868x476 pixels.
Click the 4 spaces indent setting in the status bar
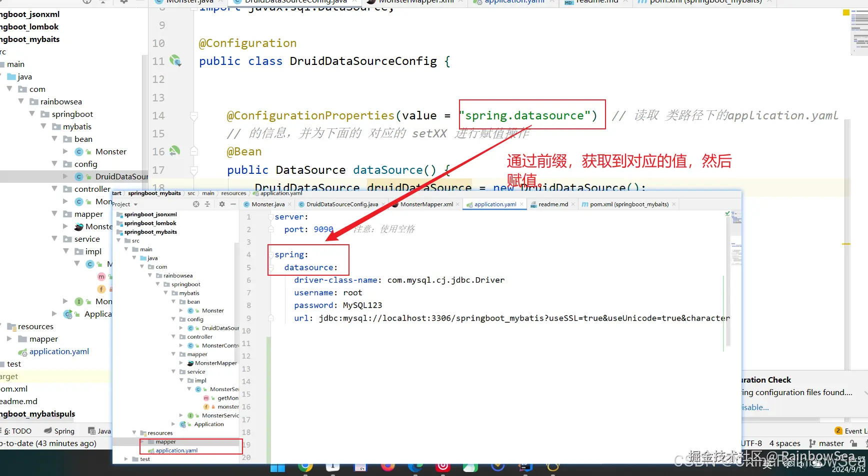[x=784, y=444]
